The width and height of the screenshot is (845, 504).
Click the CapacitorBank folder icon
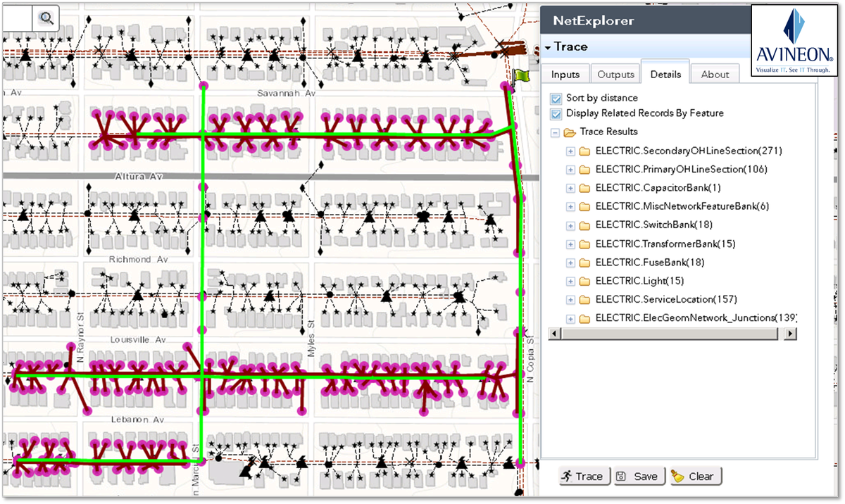point(585,188)
